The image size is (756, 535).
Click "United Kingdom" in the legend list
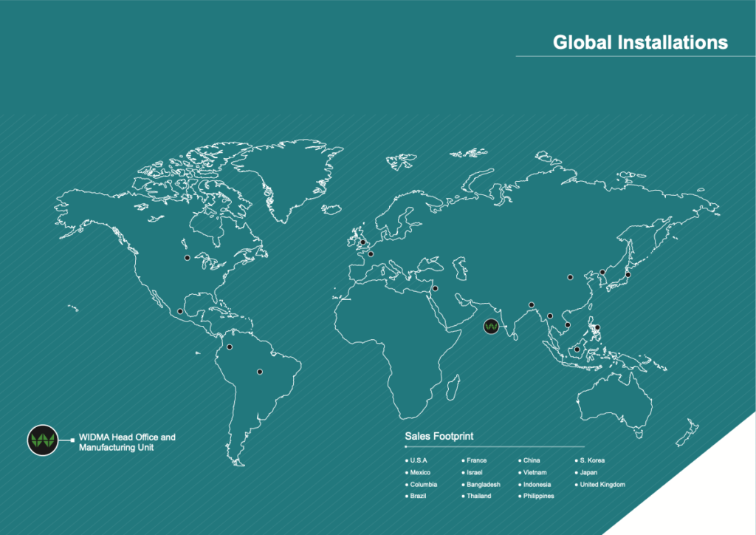(602, 485)
